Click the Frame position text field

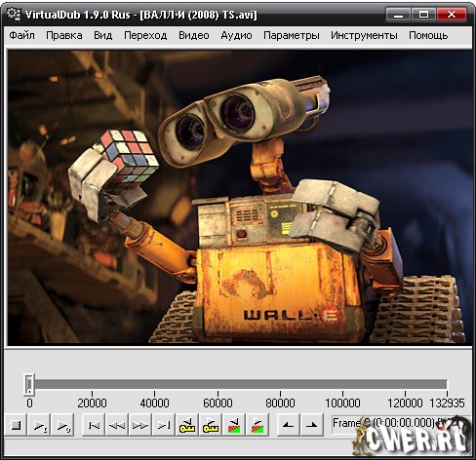401,424
